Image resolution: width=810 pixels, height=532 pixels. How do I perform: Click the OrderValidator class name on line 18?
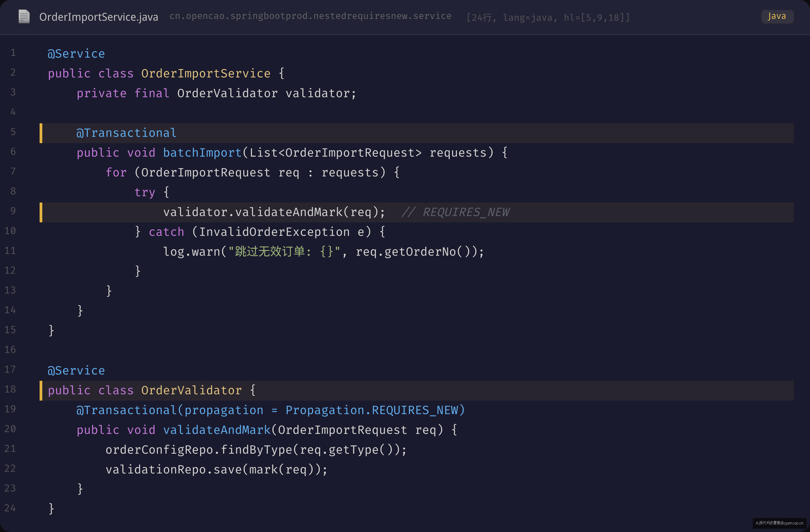(191, 390)
